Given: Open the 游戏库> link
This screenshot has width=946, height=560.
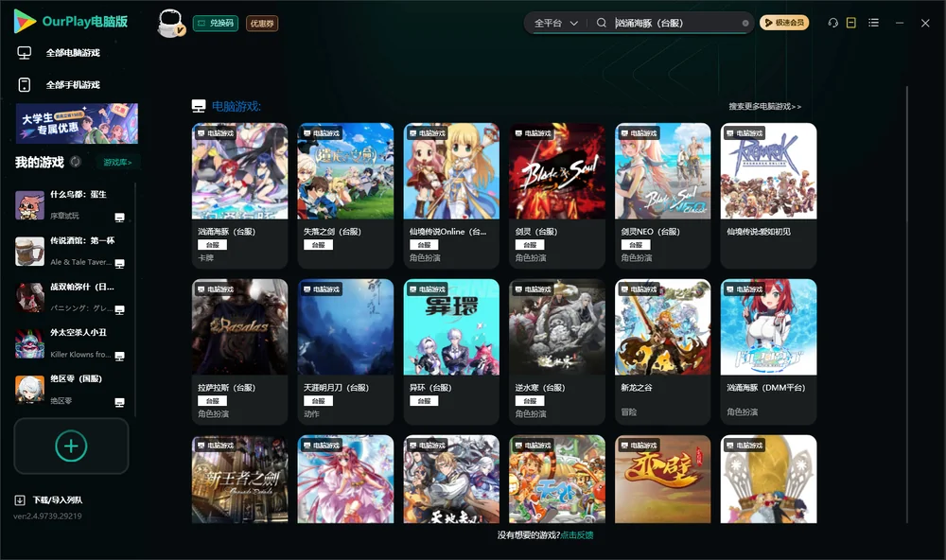Looking at the screenshot, I should (x=117, y=162).
